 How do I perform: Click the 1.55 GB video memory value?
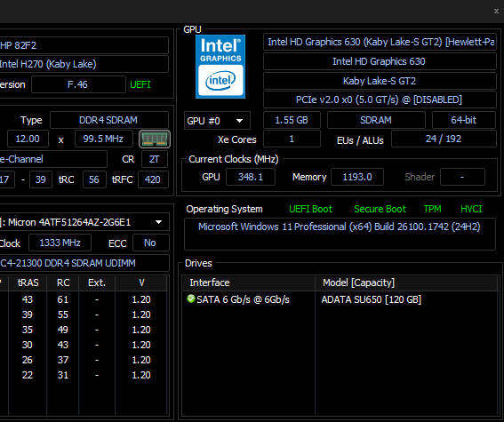292,120
